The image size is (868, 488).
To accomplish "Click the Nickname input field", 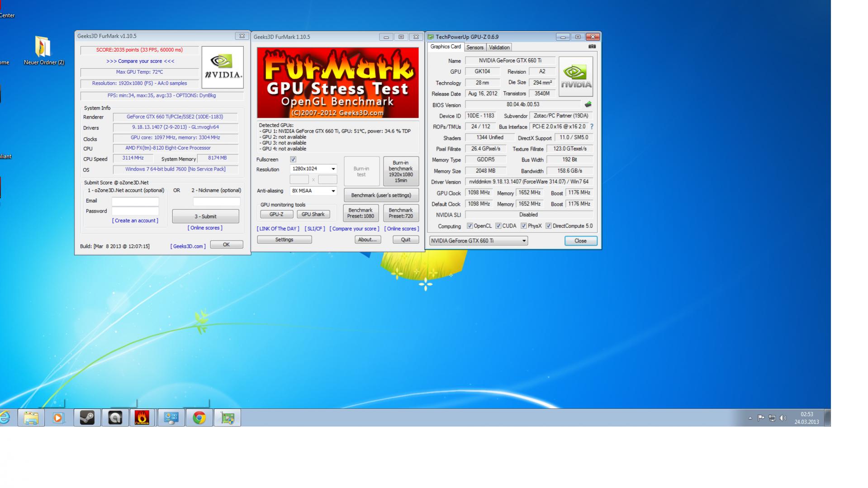I will [x=217, y=201].
